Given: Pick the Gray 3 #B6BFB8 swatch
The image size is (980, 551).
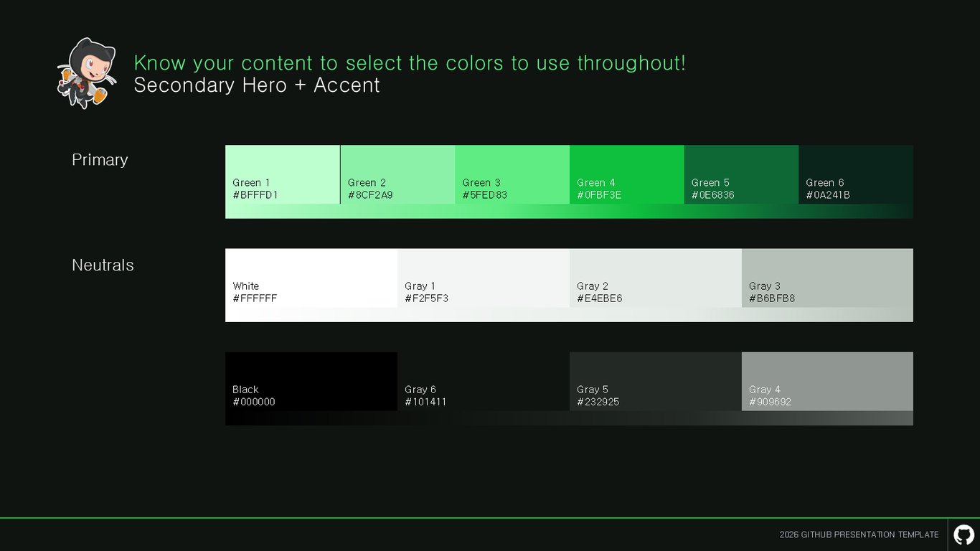Looking at the screenshot, I should tap(827, 278).
